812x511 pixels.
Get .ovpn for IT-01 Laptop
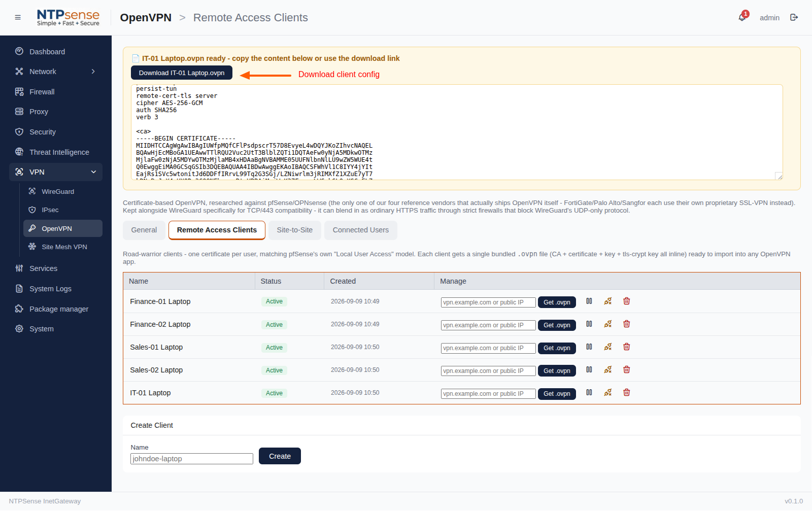coord(557,393)
